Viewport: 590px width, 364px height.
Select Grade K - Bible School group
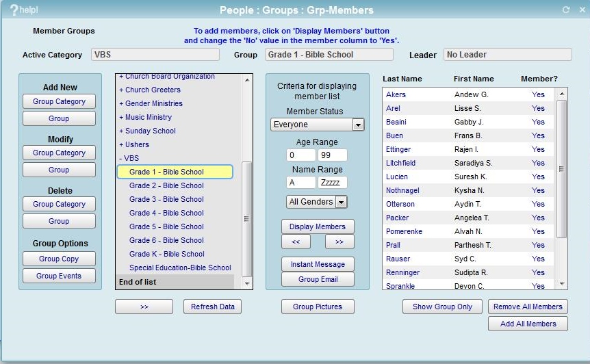tap(167, 255)
